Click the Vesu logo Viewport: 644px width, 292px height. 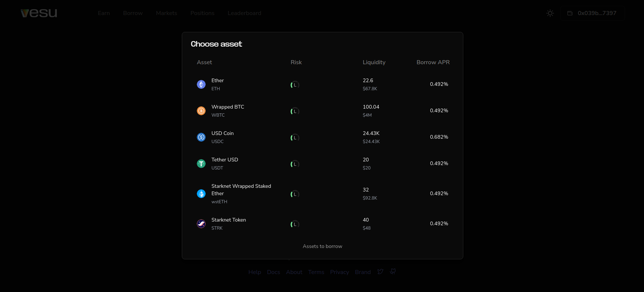39,13
